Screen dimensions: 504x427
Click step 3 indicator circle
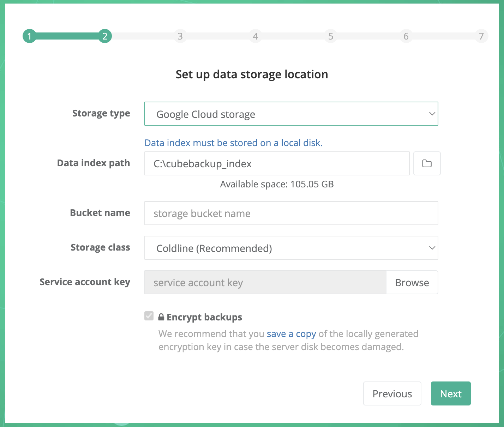click(x=180, y=36)
